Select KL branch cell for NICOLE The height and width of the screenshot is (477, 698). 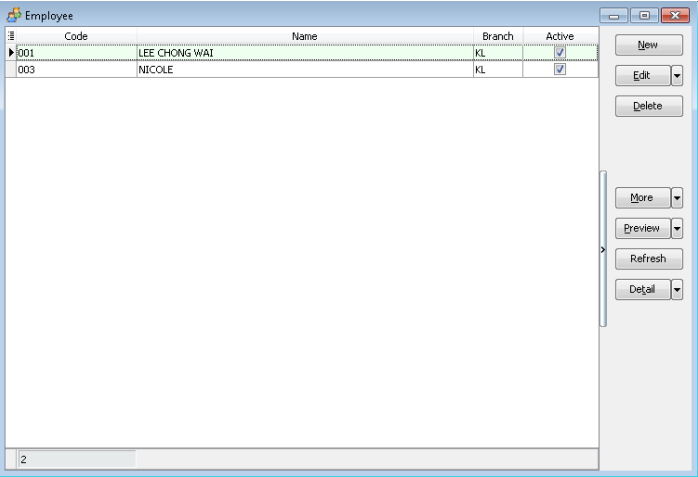coord(498,69)
